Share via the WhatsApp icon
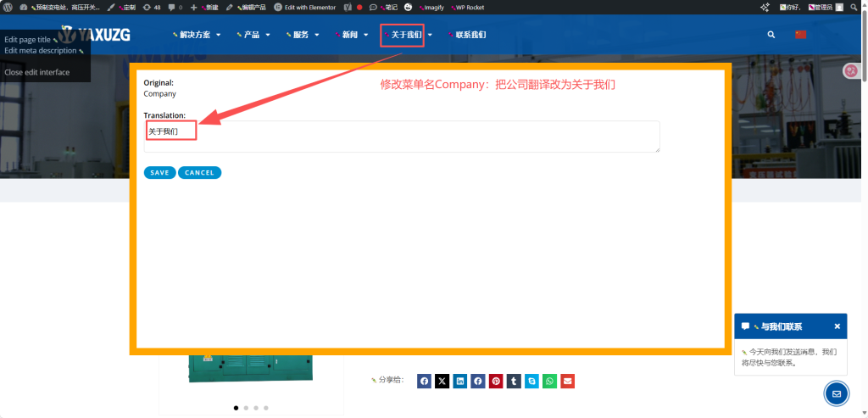This screenshot has width=868, height=418. 550,382
